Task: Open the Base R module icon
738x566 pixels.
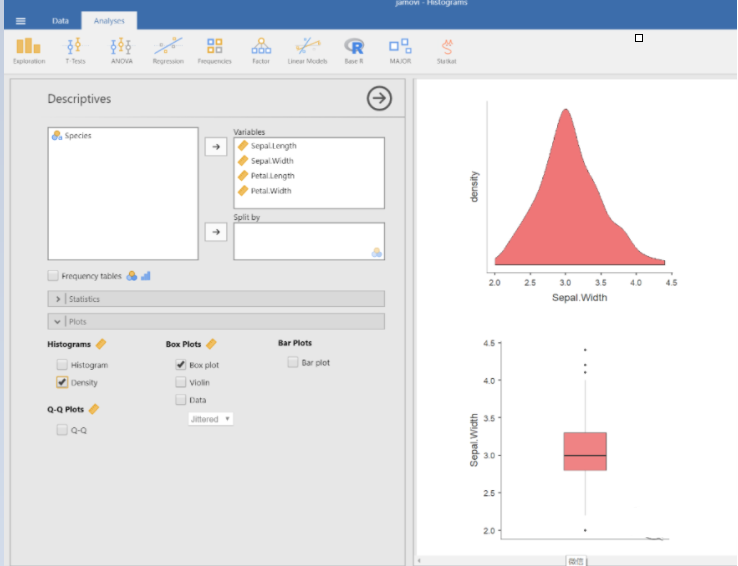Action: (x=354, y=49)
